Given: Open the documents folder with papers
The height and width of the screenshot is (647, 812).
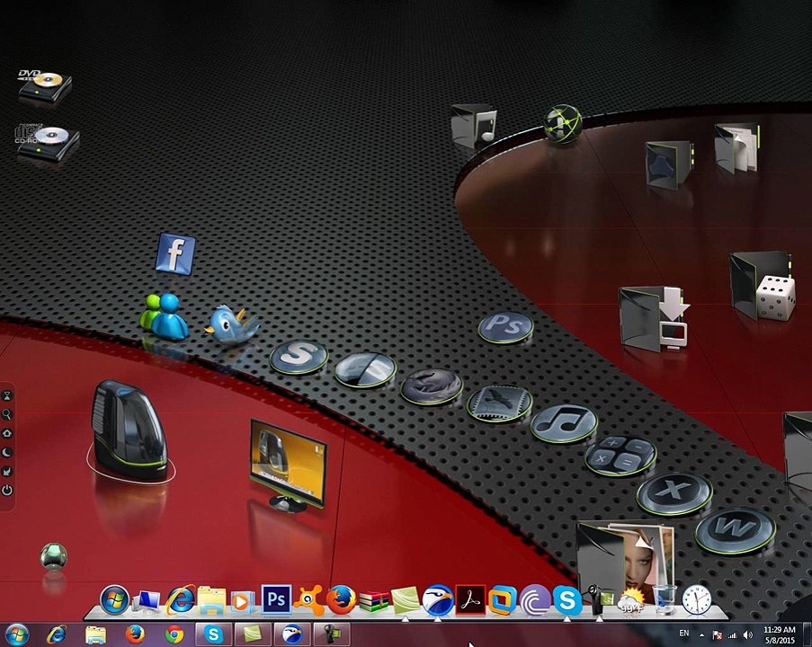Looking at the screenshot, I should 736,148.
